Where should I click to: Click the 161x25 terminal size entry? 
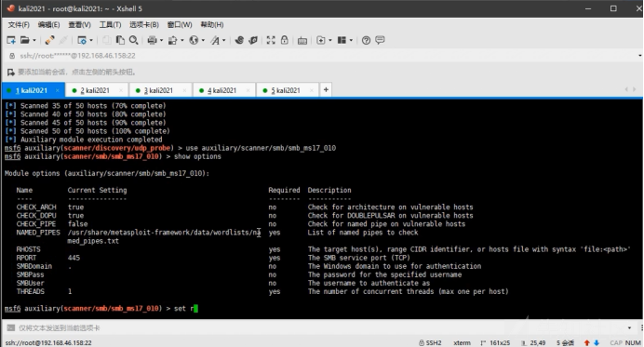pos(495,342)
